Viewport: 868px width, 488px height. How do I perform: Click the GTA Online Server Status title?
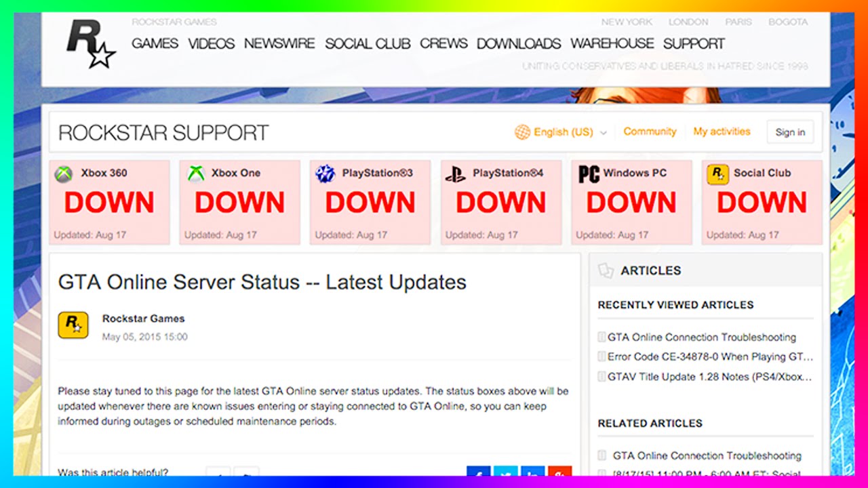pos(262,282)
